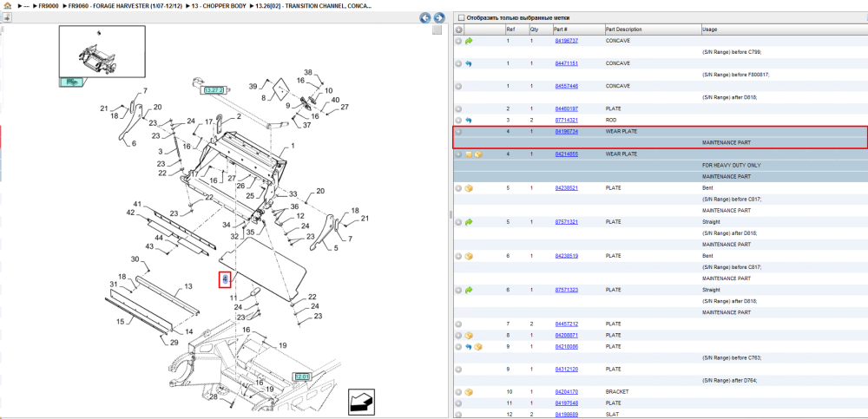Click the note icon in 84214855 row
Viewport: 868px width, 419px height.
[469, 154]
